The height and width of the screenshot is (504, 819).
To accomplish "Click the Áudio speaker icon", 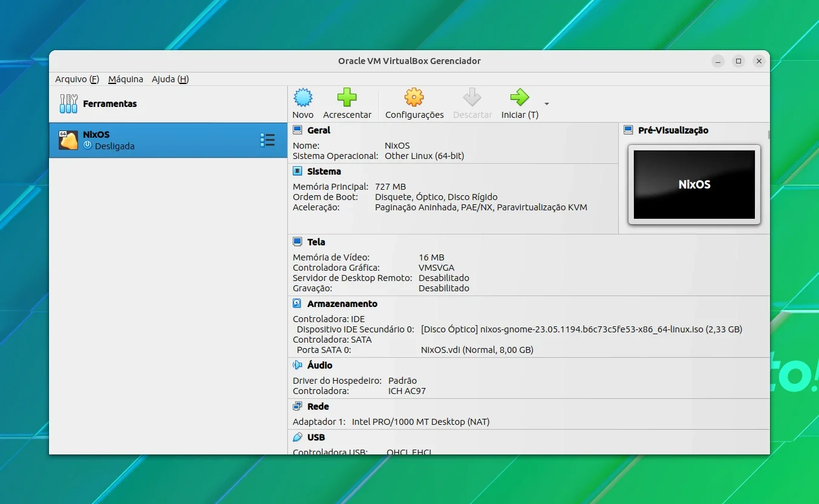I will [297, 365].
